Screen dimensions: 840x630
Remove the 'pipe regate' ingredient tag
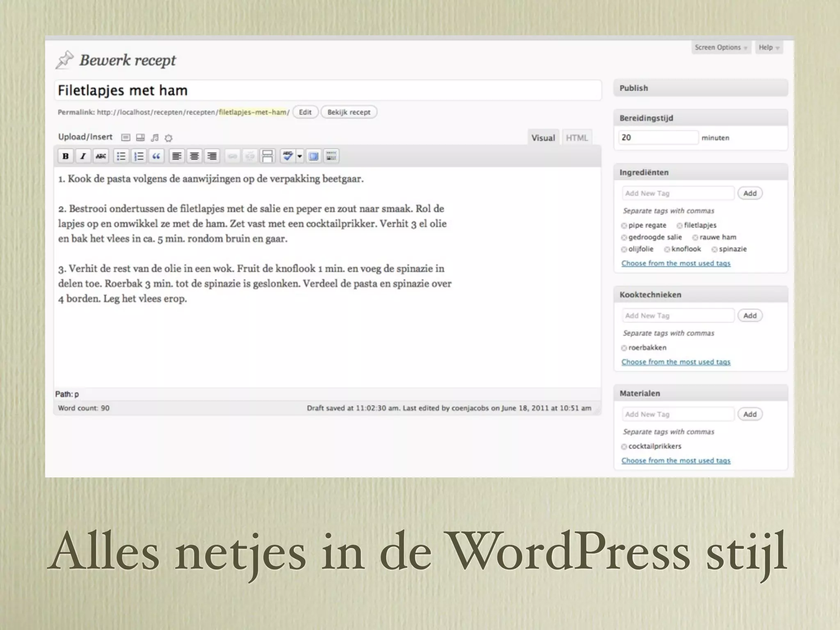[x=624, y=226]
